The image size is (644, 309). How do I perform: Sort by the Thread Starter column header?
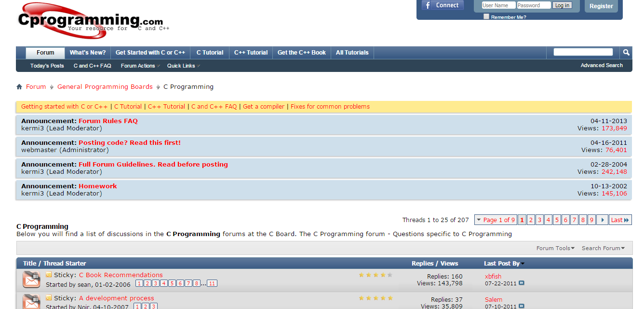click(65, 264)
